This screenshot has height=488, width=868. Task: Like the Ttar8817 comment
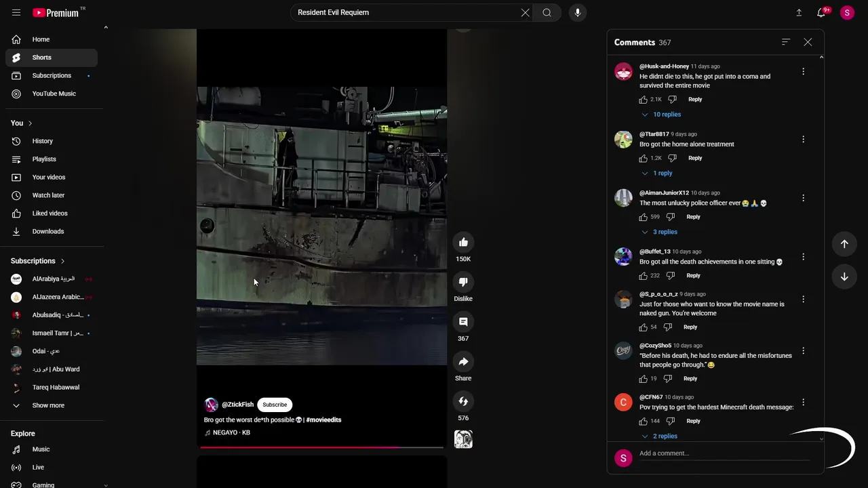[x=643, y=158]
